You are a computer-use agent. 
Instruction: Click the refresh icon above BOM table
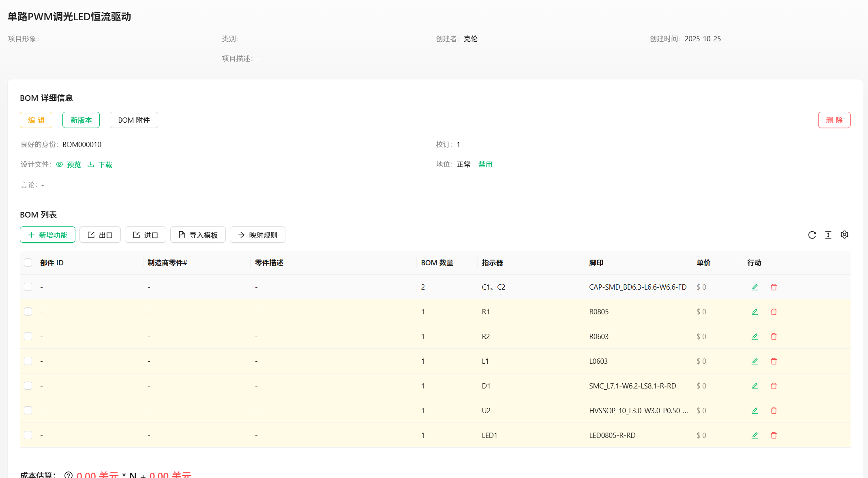click(x=812, y=235)
